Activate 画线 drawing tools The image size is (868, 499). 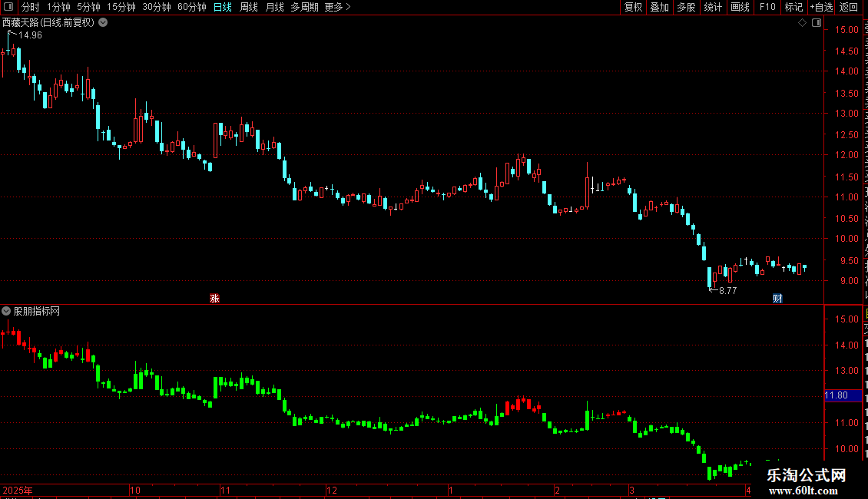740,7
